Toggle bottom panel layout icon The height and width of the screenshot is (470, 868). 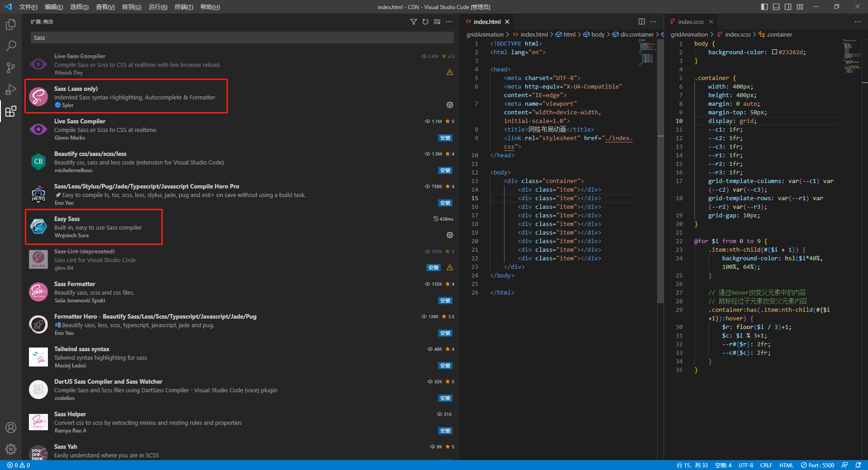[776, 7]
